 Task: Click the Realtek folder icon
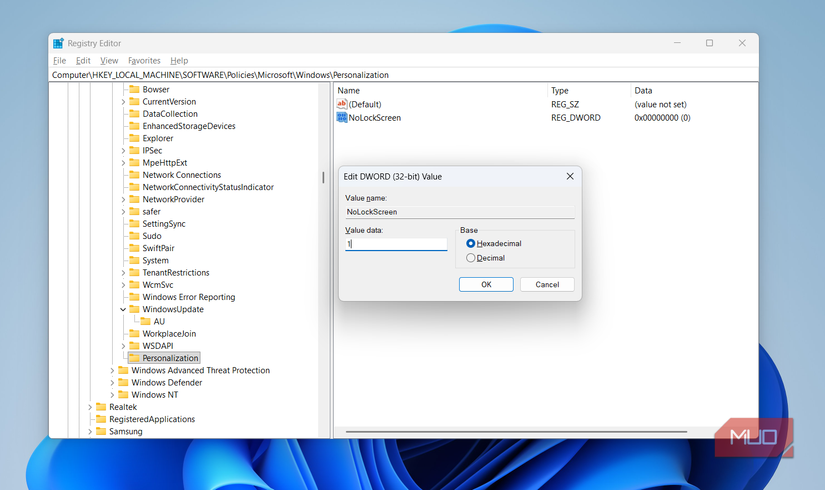[x=102, y=407]
